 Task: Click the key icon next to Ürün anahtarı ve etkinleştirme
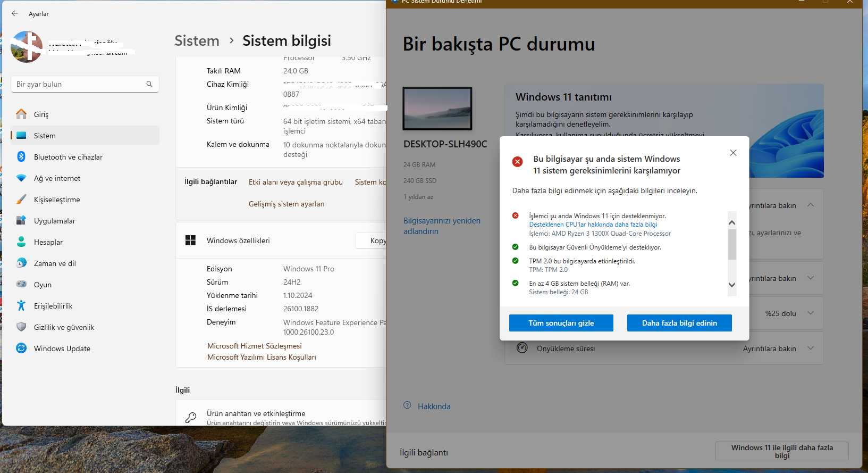pyautogui.click(x=191, y=418)
